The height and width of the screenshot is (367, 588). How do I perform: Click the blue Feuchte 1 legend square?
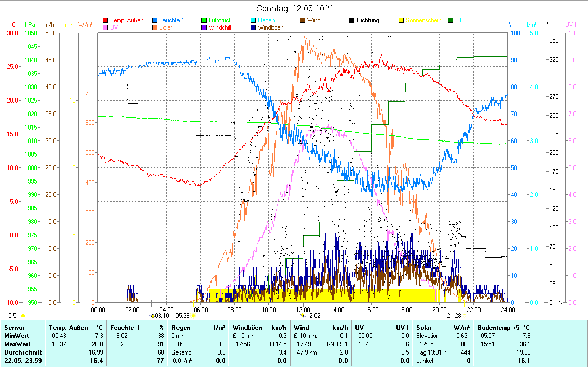(155, 20)
